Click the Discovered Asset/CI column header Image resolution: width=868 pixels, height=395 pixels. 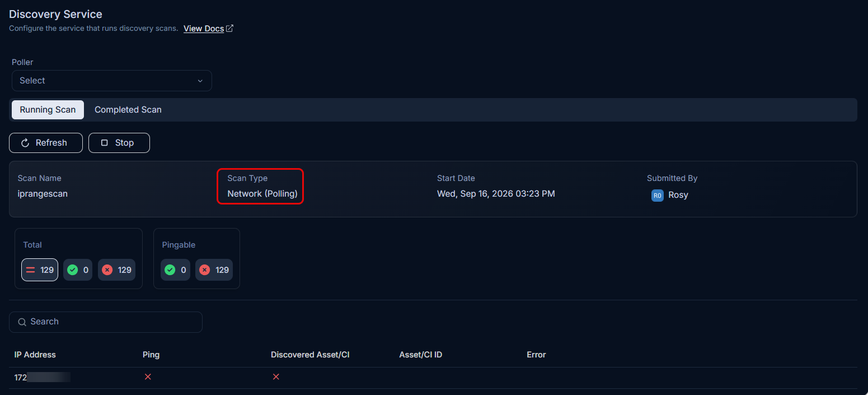point(310,355)
